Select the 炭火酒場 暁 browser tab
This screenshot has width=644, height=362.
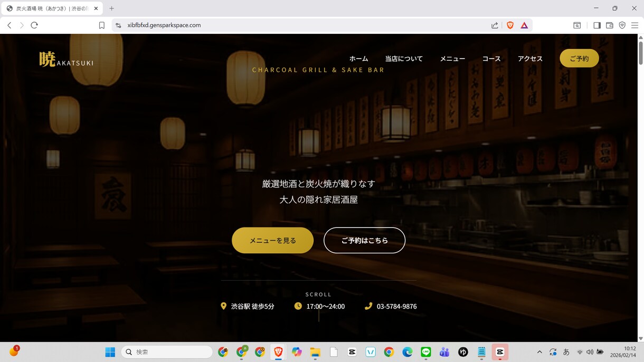(x=52, y=8)
